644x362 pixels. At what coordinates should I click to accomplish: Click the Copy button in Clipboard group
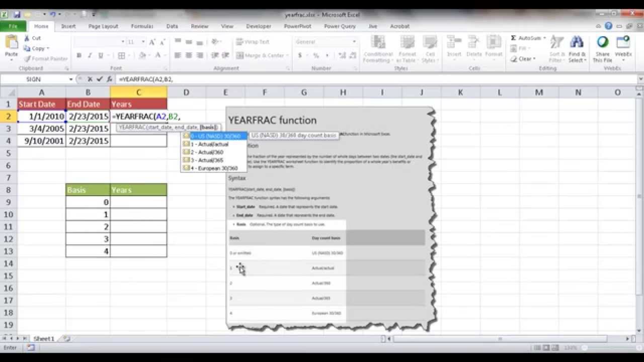(34, 49)
